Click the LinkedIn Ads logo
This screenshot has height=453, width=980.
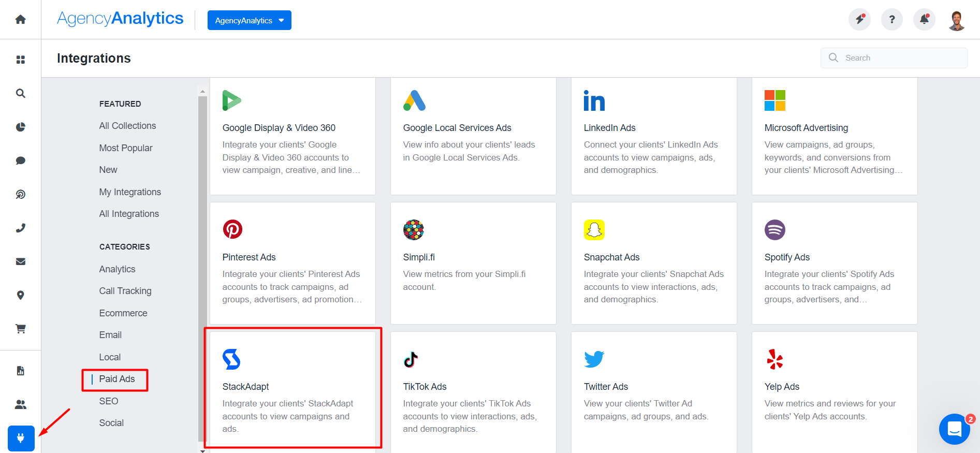[x=594, y=100]
